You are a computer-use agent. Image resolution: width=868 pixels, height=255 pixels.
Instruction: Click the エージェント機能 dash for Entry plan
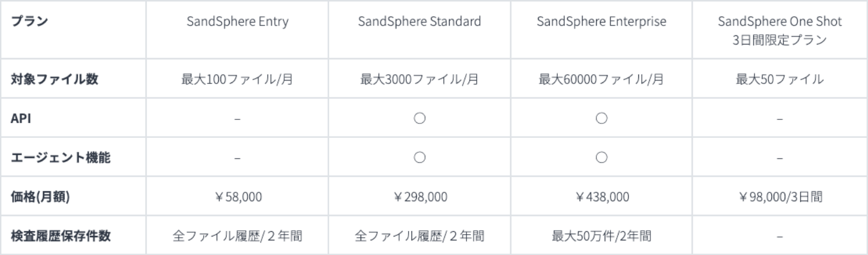click(237, 158)
